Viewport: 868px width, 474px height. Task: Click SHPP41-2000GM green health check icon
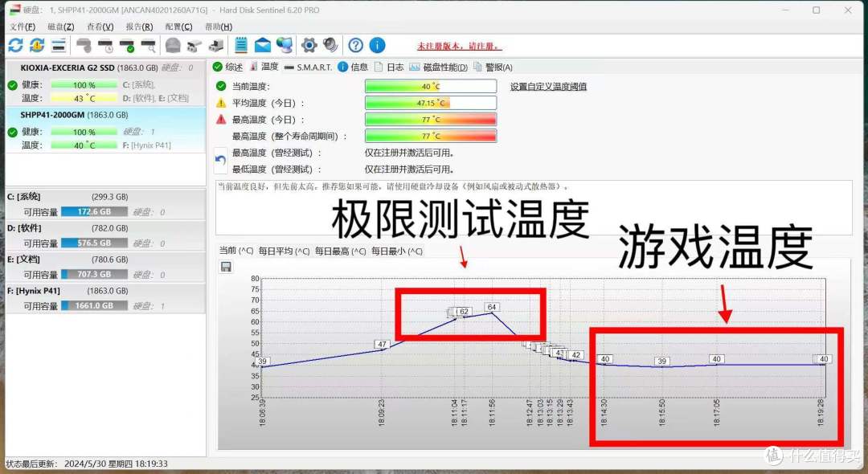[x=12, y=133]
